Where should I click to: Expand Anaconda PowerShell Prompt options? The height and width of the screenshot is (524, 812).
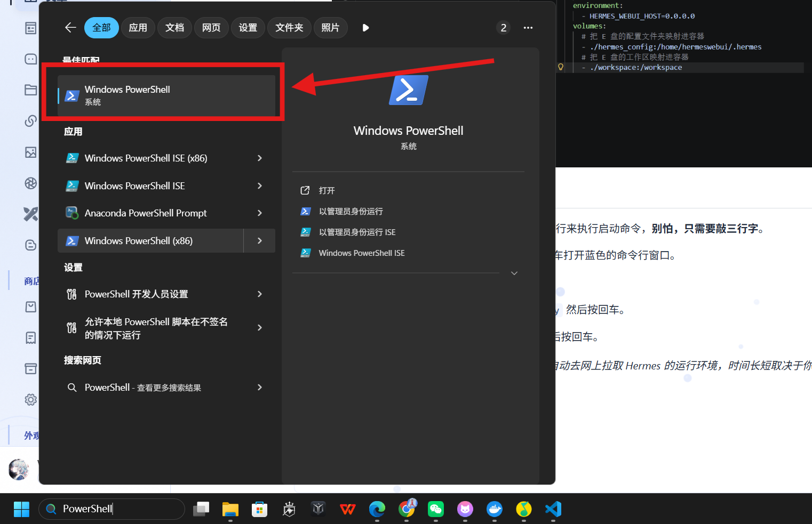tap(260, 213)
